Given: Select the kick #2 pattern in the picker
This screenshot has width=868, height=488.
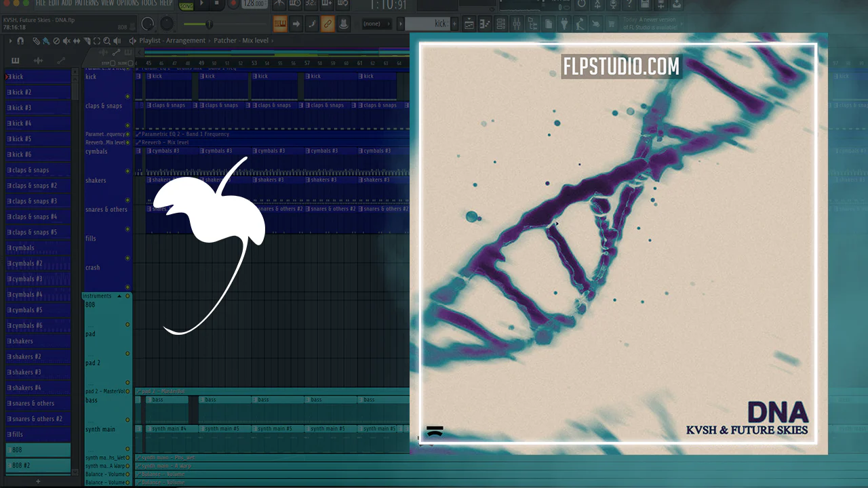Looking at the screenshot, I should coord(38,92).
